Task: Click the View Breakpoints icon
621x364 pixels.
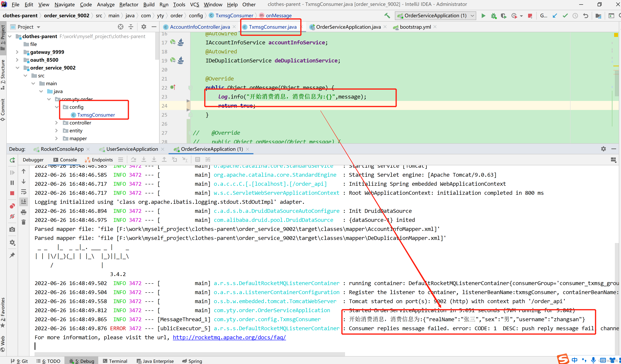Action: pos(12,206)
